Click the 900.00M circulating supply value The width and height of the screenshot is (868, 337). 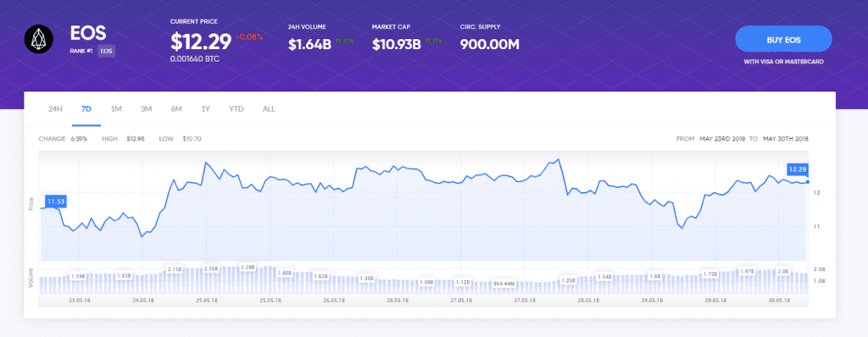pos(489,44)
